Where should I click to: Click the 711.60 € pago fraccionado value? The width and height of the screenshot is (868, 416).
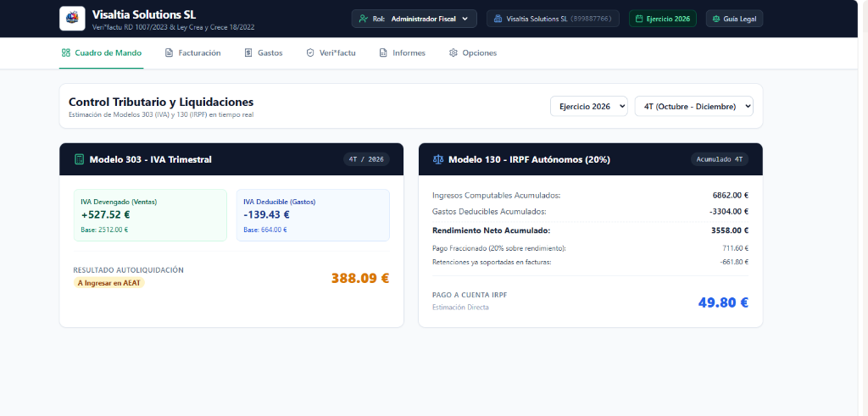(736, 248)
